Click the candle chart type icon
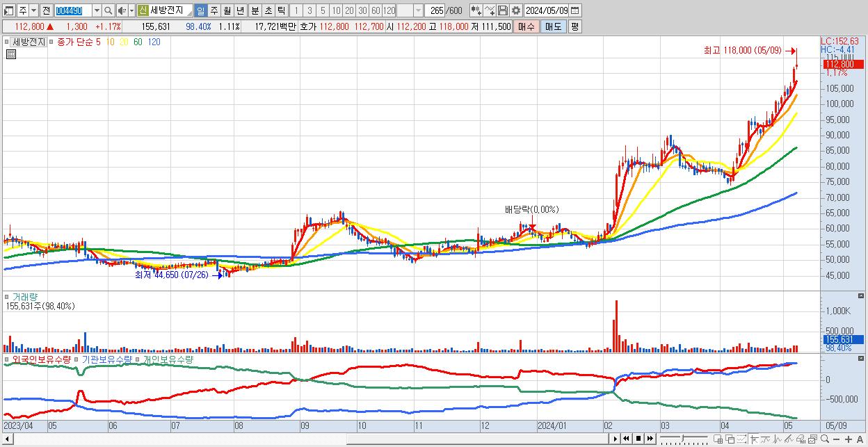This screenshot has height=447, width=868. 475,10
